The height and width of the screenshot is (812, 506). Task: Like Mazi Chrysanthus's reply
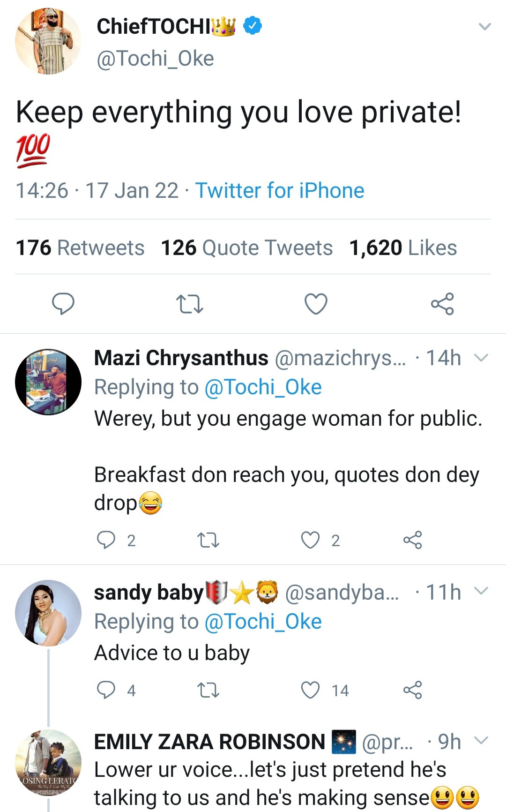[x=310, y=540]
